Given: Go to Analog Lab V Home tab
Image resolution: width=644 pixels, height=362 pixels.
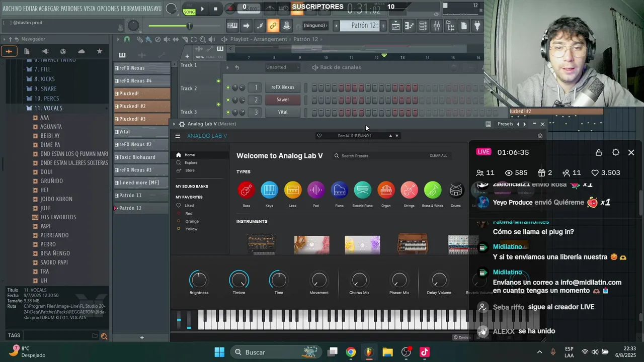Looking at the screenshot, I should [189, 155].
